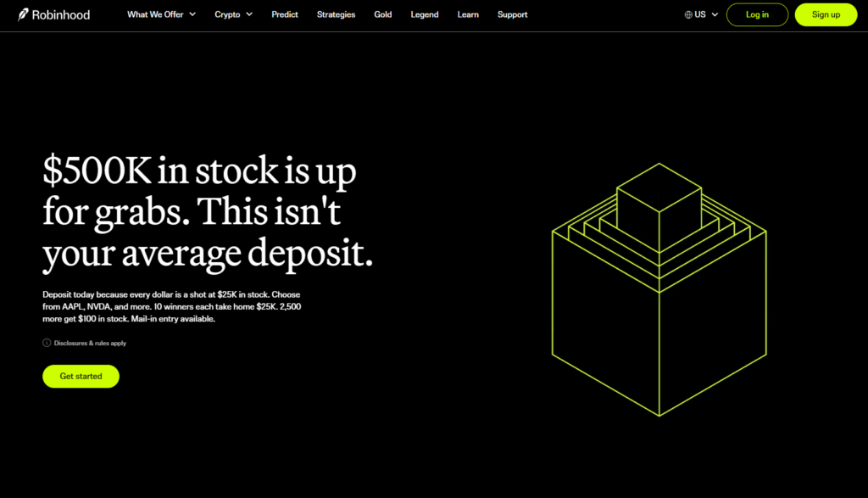The height and width of the screenshot is (498, 868).
Task: Click the Robinhood wordmark text
Action: tap(61, 15)
